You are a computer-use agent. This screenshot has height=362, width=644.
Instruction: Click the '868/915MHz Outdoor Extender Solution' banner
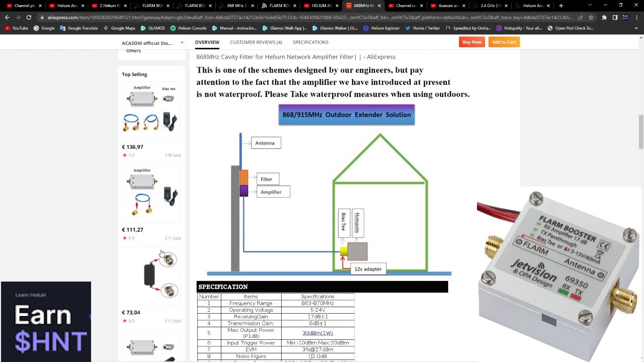(347, 115)
